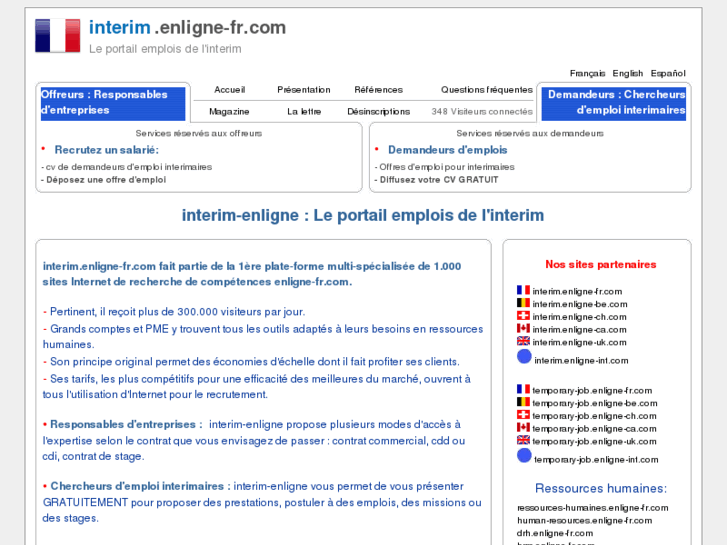Viewport: 727px width, 545px height.
Task: Open temporary-job.enligne-fr.com link
Action: (592, 391)
